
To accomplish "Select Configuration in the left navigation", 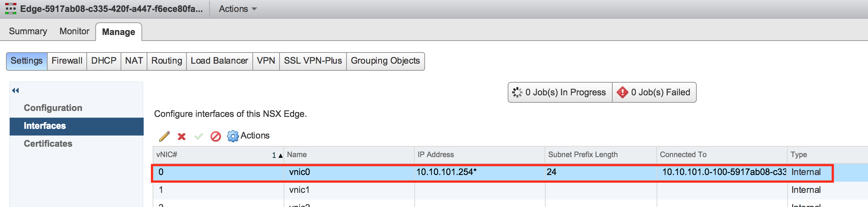I will click(x=53, y=108).
